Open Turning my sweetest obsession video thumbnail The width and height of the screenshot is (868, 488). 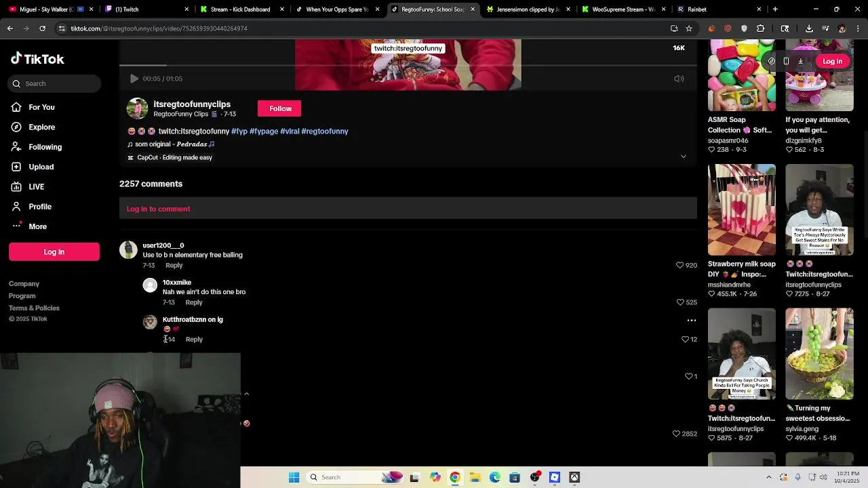819,354
